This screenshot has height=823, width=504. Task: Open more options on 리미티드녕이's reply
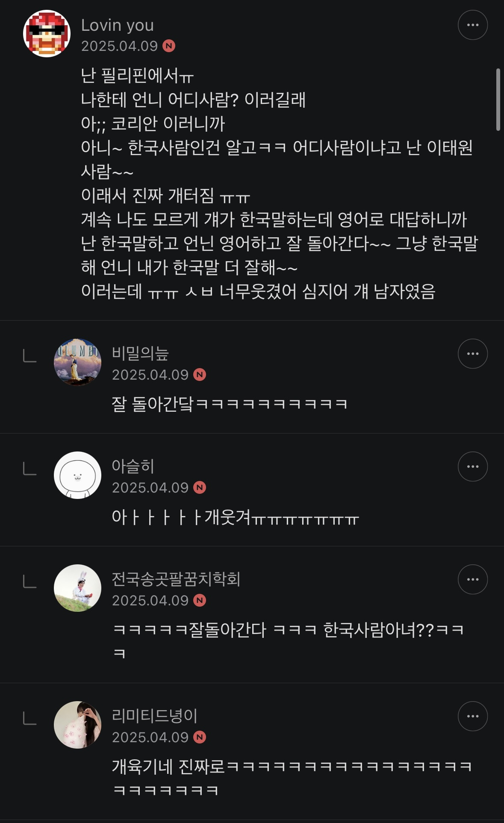(472, 716)
